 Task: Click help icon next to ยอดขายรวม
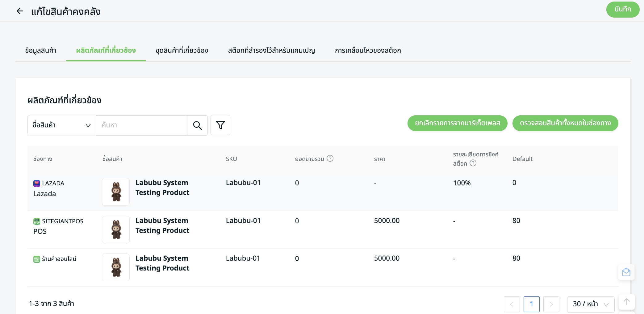tap(330, 159)
